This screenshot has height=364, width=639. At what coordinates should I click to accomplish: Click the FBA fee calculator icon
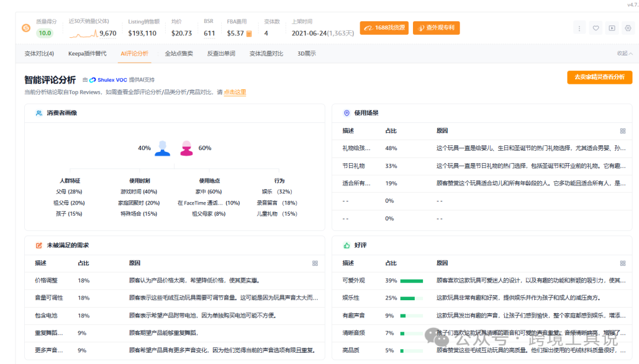pos(249,34)
